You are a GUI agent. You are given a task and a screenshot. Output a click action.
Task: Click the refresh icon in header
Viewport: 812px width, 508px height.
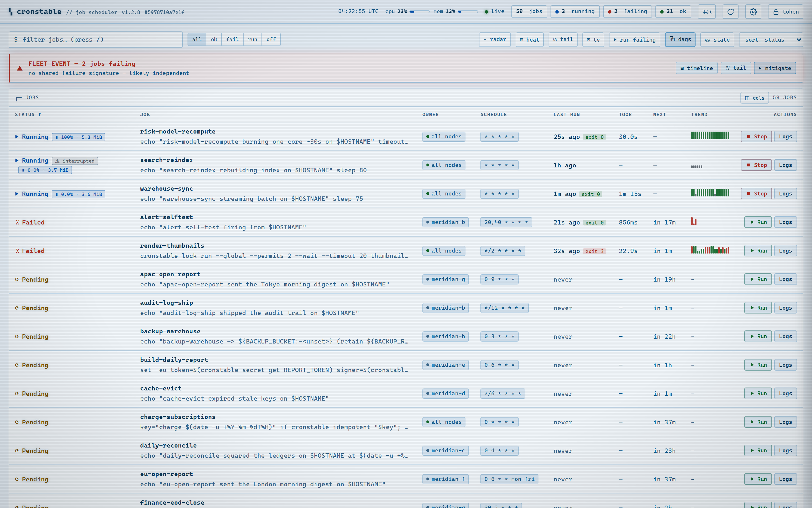tap(730, 12)
